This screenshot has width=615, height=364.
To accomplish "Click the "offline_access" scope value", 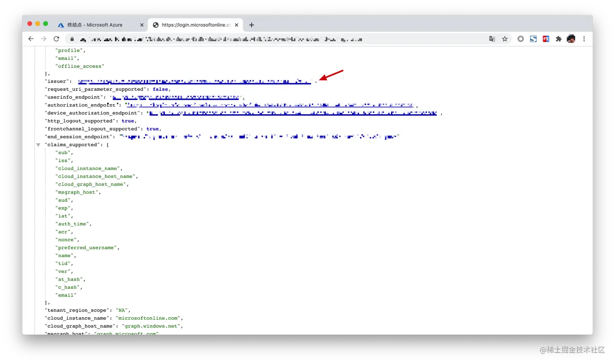I will click(x=80, y=66).
